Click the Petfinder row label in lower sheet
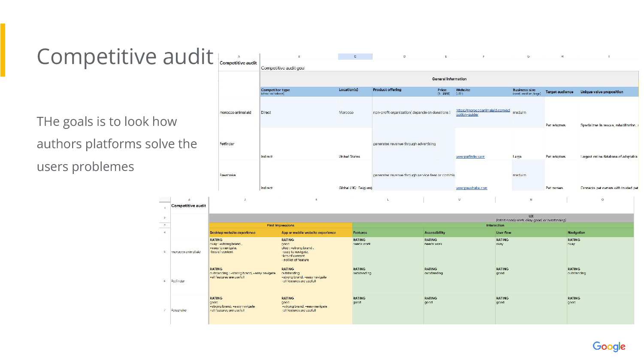Viewport: 644px width, 363px height. (178, 281)
